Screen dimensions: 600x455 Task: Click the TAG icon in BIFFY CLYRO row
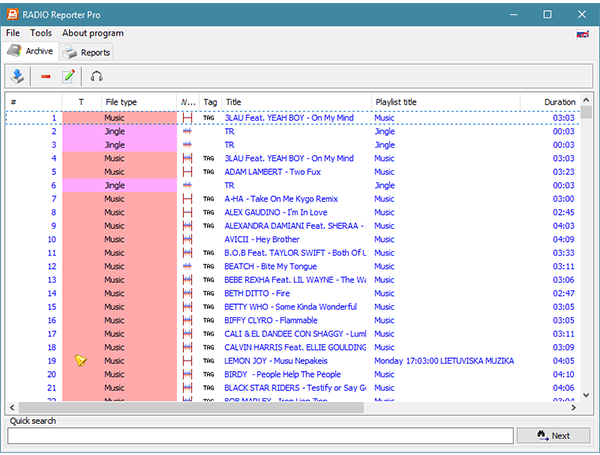209,320
